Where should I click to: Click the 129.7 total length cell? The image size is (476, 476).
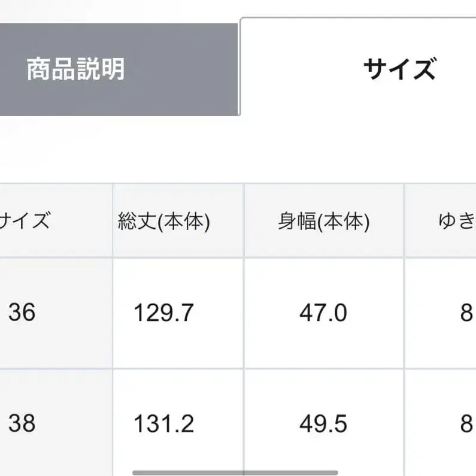(163, 313)
